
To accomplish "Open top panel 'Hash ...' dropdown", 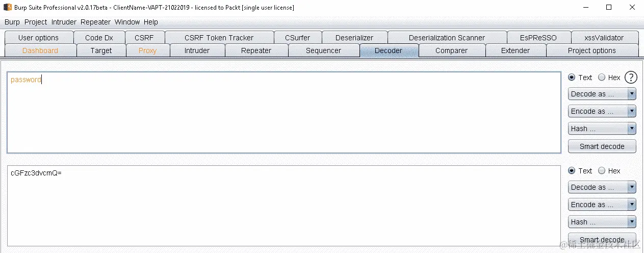I will pyautogui.click(x=602, y=129).
